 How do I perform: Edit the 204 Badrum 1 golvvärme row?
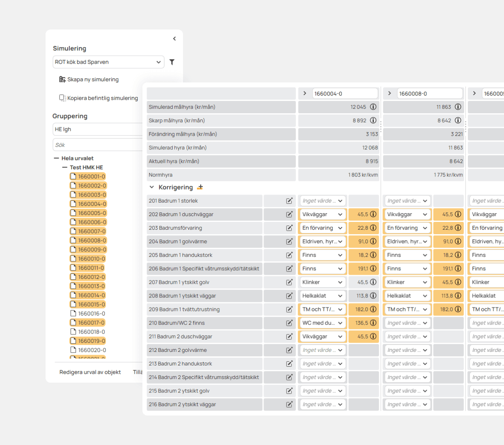click(289, 241)
